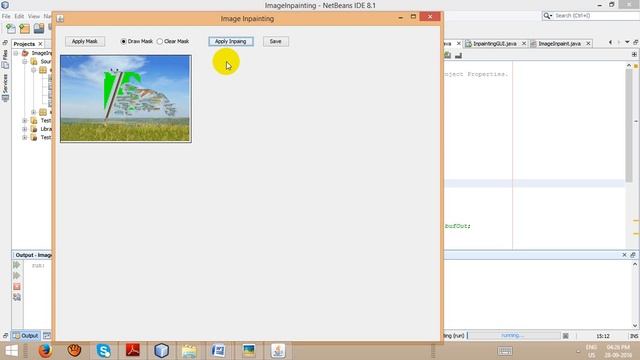Select the Clear Mask radio button

(160, 41)
